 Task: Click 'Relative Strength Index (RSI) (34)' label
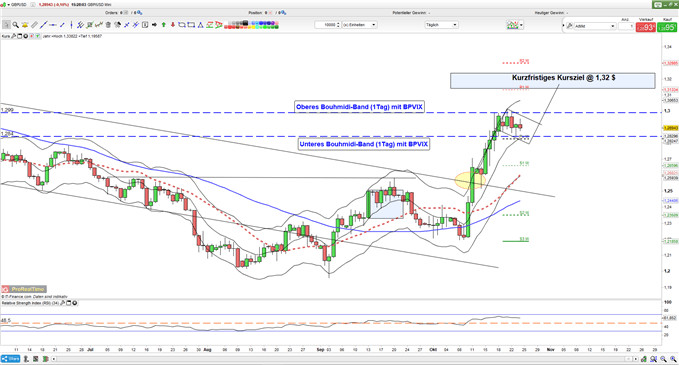pos(30,303)
